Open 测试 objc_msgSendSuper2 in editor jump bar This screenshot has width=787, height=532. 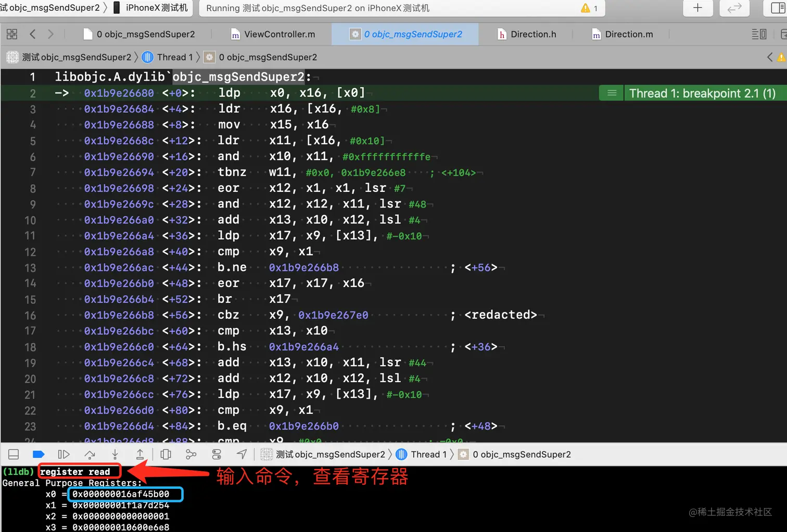coord(76,57)
